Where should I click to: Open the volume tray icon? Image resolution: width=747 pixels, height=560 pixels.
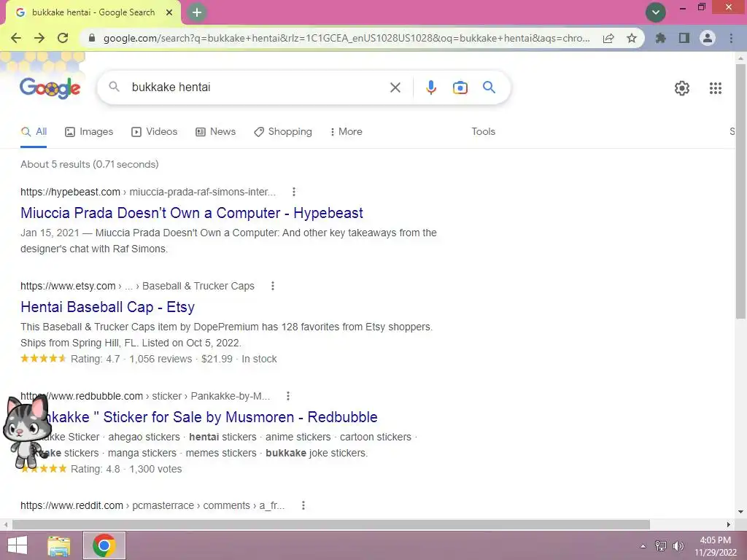[678, 546]
